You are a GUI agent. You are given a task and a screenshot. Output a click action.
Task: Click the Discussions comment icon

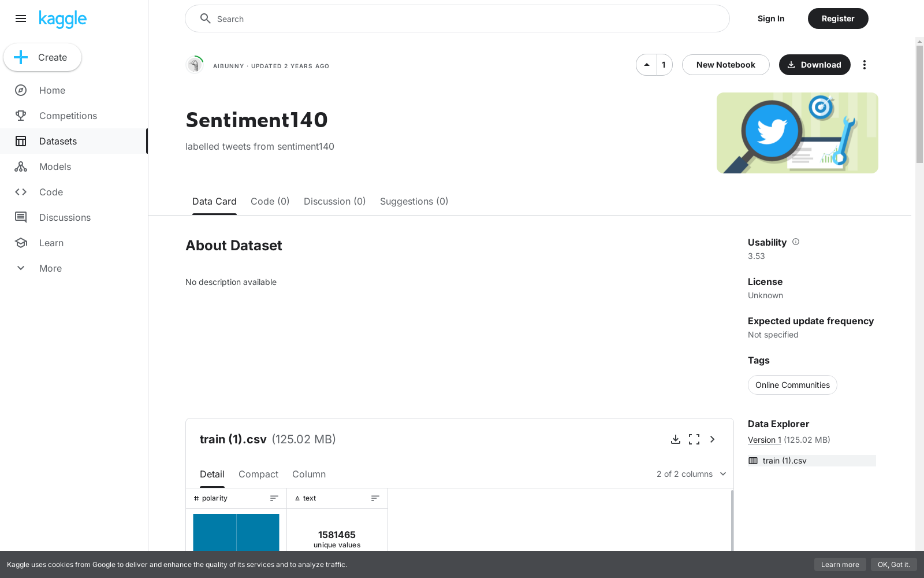click(21, 217)
